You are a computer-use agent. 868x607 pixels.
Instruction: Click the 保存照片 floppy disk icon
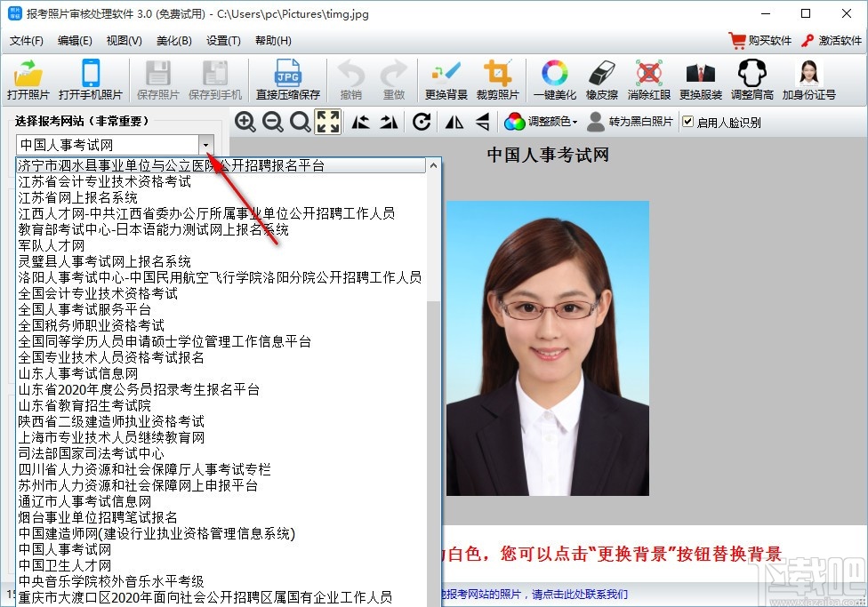point(157,80)
